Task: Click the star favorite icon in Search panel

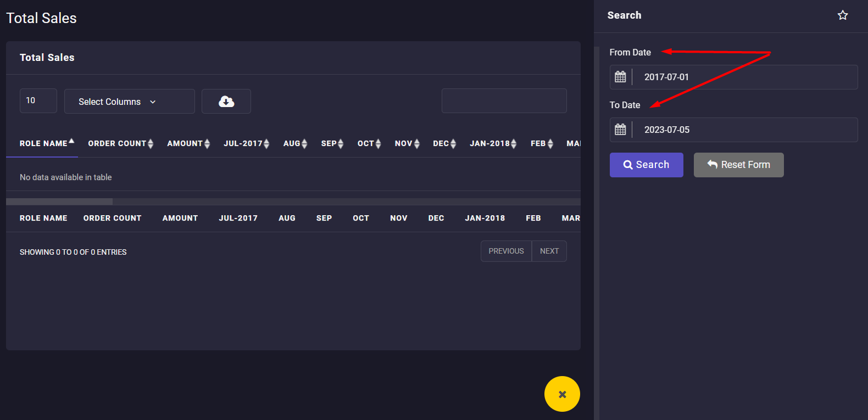Action: (x=843, y=15)
